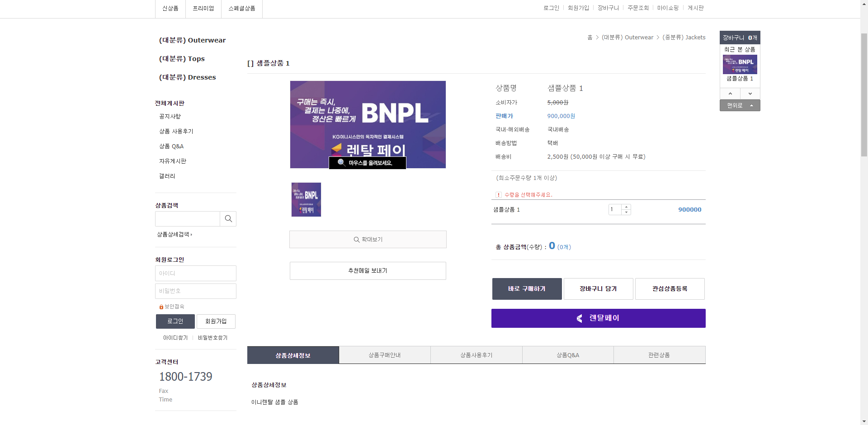The height and width of the screenshot is (425, 868).
Task: Click the 확대보기 enlarge view button
Action: click(368, 240)
